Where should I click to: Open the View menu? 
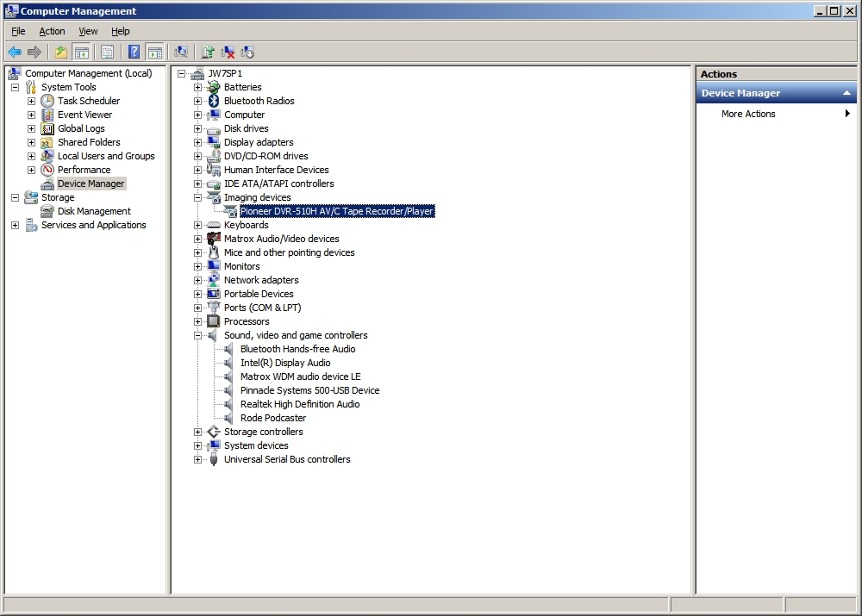click(x=88, y=31)
